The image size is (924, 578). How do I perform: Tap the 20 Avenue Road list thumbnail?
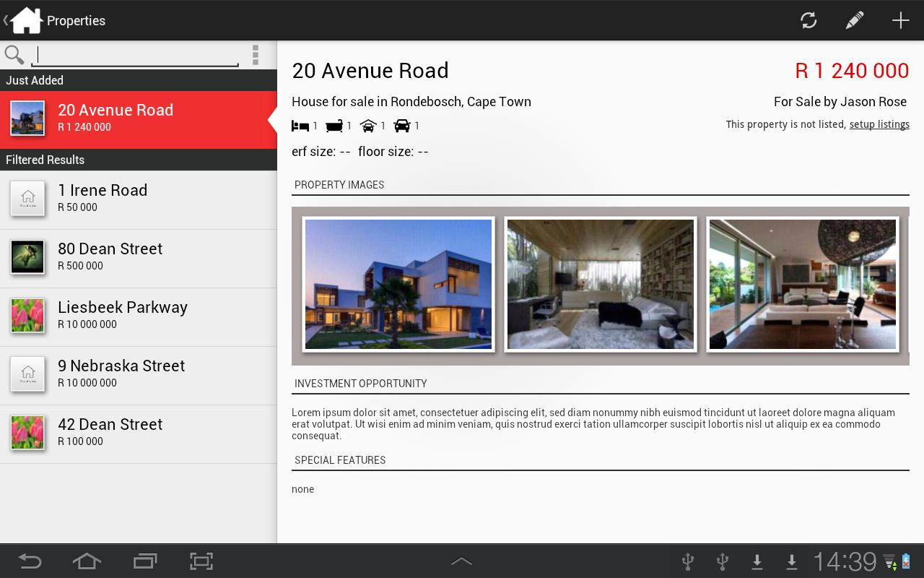(27, 118)
